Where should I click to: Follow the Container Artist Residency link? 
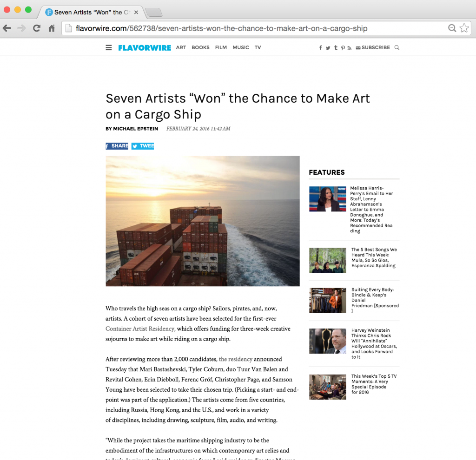pyautogui.click(x=140, y=329)
